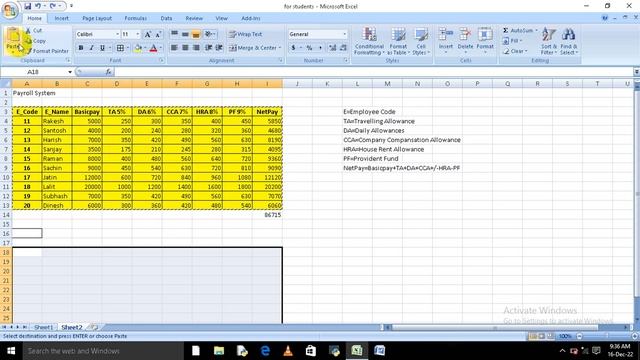This screenshot has width=640, height=360.
Task: Increase decimal places button
Action: [x=333, y=48]
